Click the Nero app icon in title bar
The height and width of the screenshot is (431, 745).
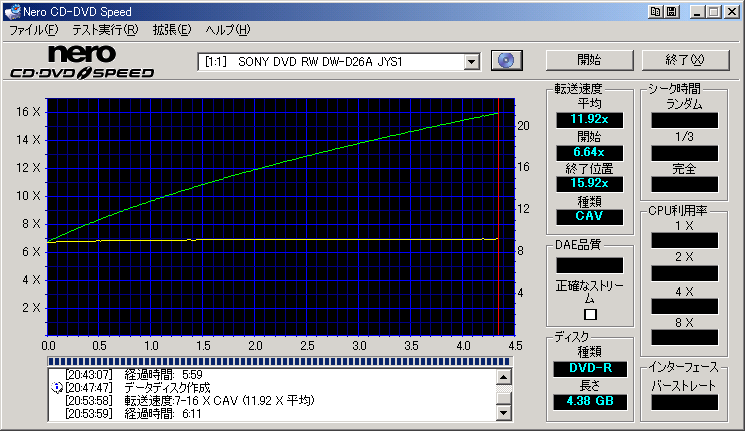click(12, 11)
